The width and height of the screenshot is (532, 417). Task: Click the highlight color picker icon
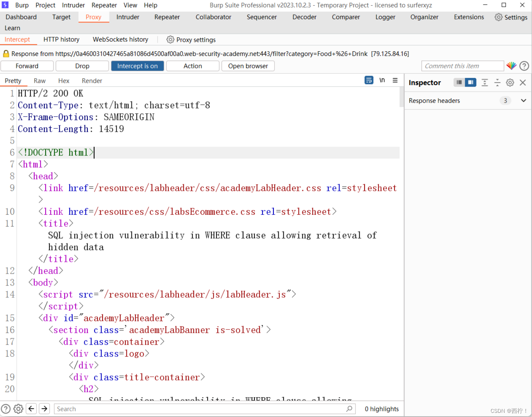coord(511,66)
